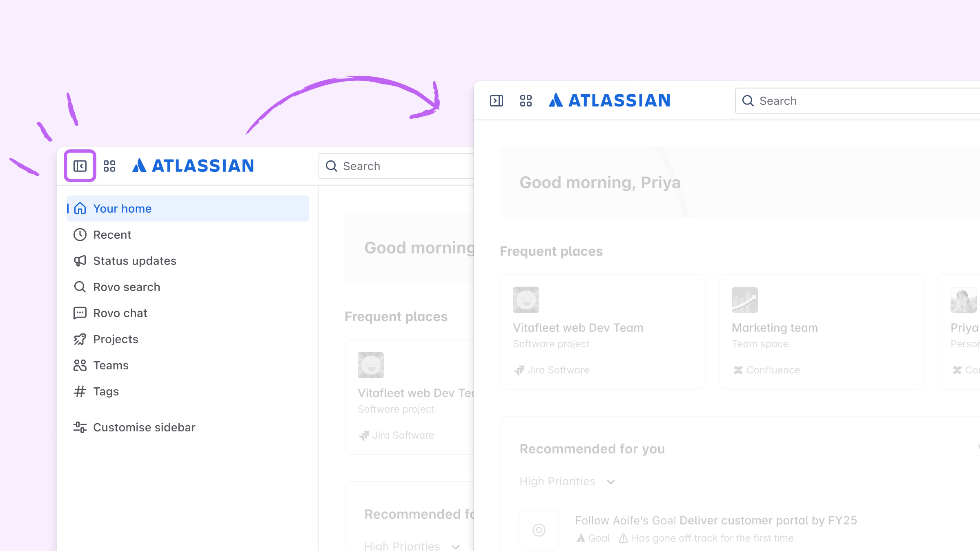
Task: Click the Status updates megaphone icon
Action: [x=80, y=261]
